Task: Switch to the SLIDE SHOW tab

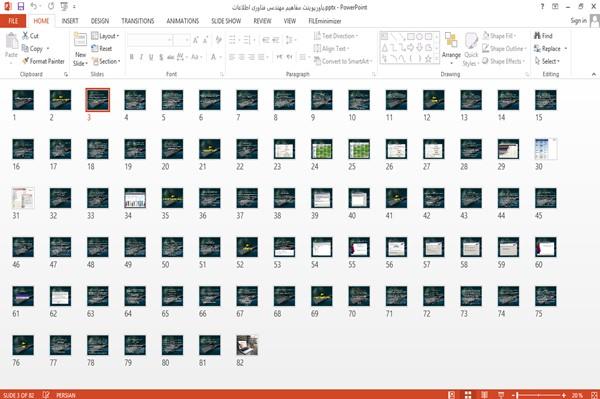Action: click(x=226, y=21)
